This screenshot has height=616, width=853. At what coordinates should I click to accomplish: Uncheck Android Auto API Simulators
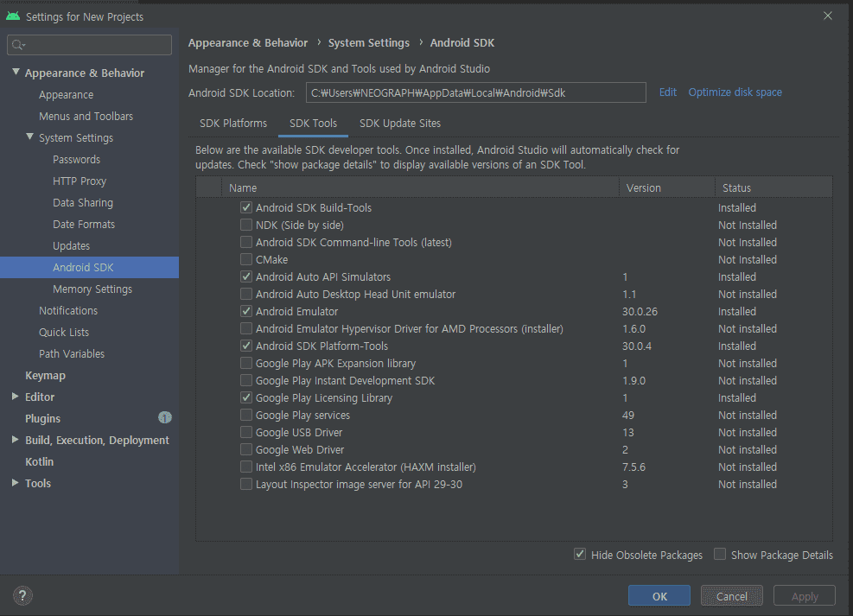coord(246,276)
